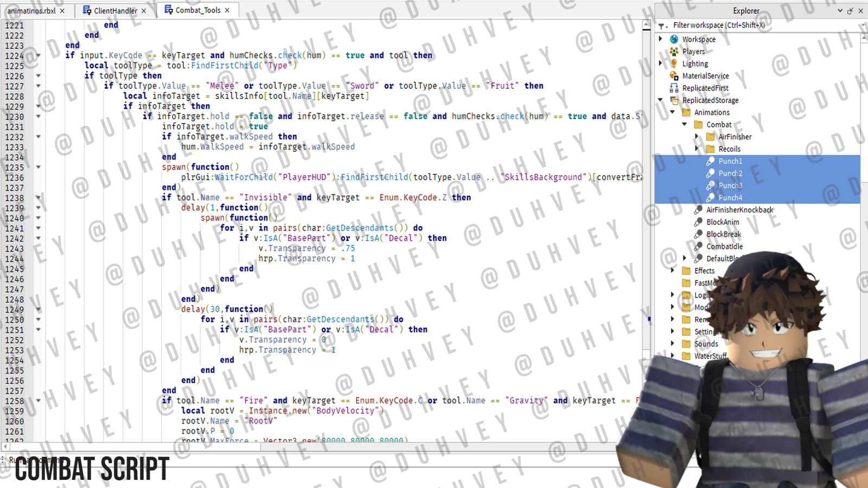Collapse the ReplicatedStorage tree node
The height and width of the screenshot is (488, 868).
660,100
